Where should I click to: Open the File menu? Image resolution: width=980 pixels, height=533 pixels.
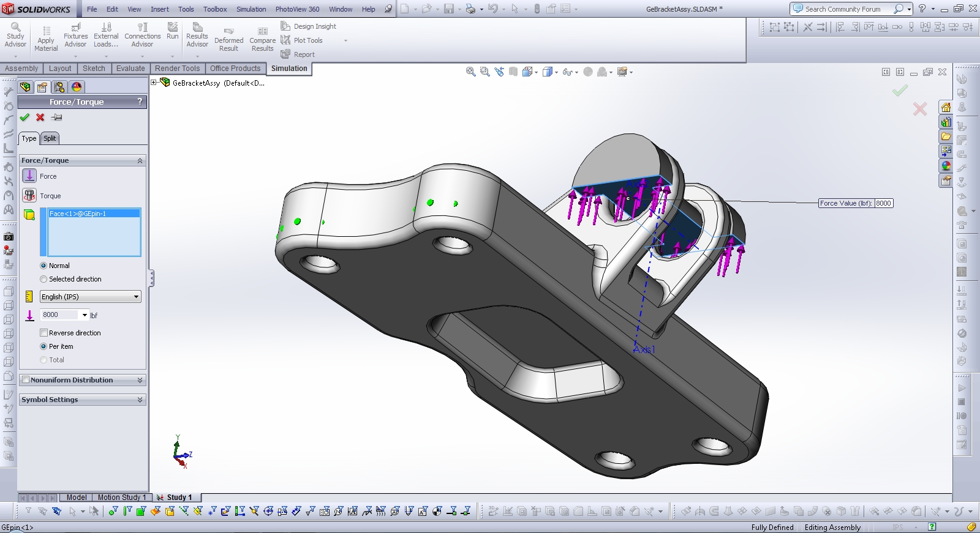(92, 9)
